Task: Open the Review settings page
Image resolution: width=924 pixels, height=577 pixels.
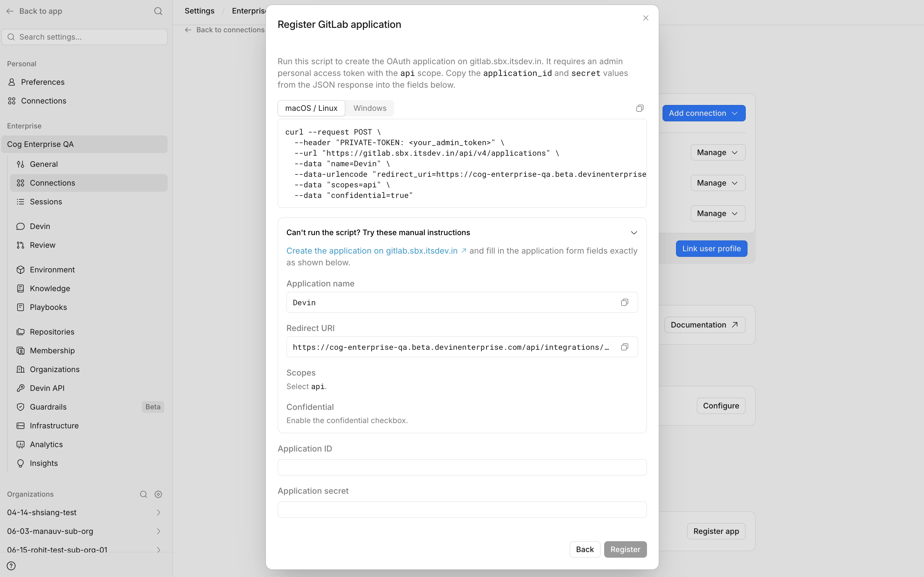Action: (x=89, y=245)
